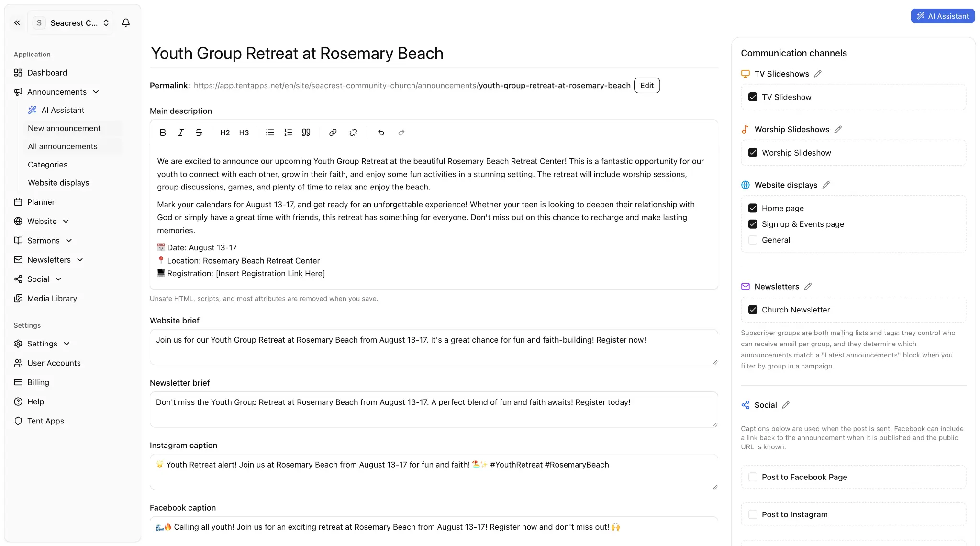Open the Planner page
Image resolution: width=980 pixels, height=546 pixels.
[41, 202]
